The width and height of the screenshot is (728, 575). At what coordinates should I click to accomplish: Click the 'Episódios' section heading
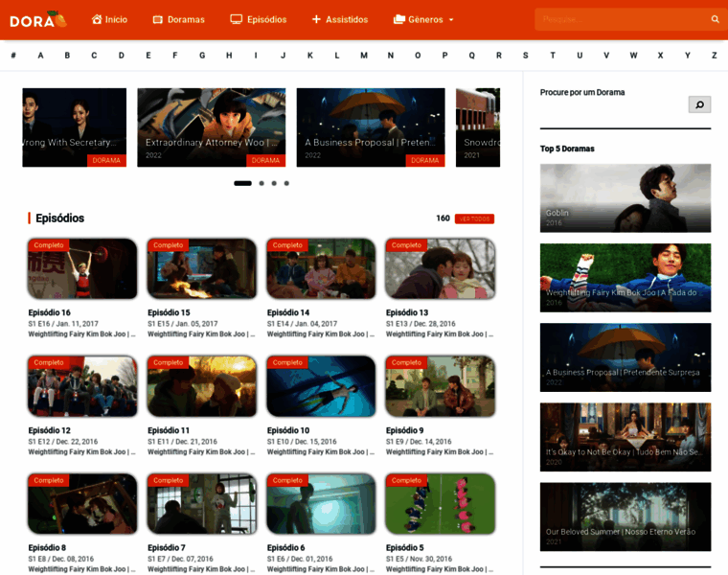pos(60,218)
